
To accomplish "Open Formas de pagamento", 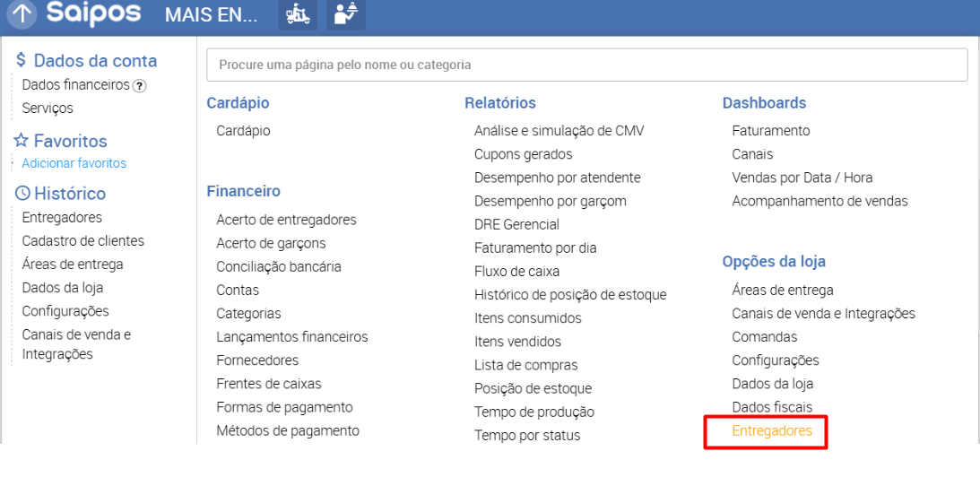I will click(284, 407).
